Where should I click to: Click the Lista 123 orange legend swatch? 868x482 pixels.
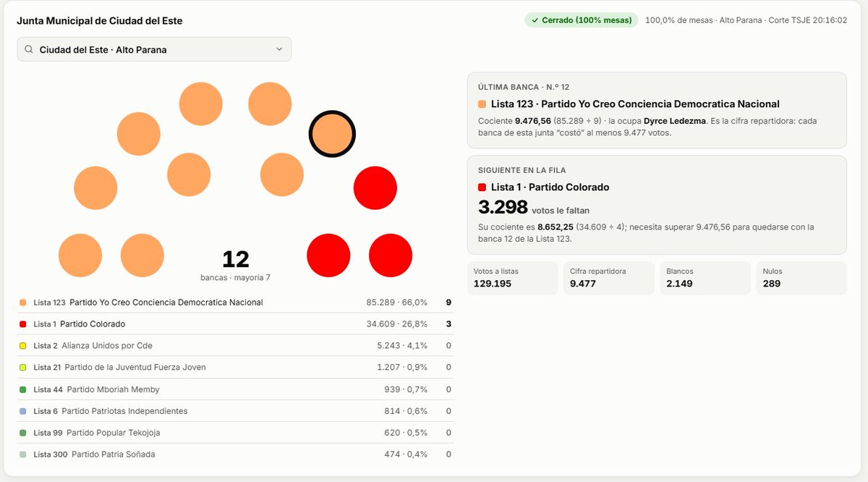click(23, 303)
